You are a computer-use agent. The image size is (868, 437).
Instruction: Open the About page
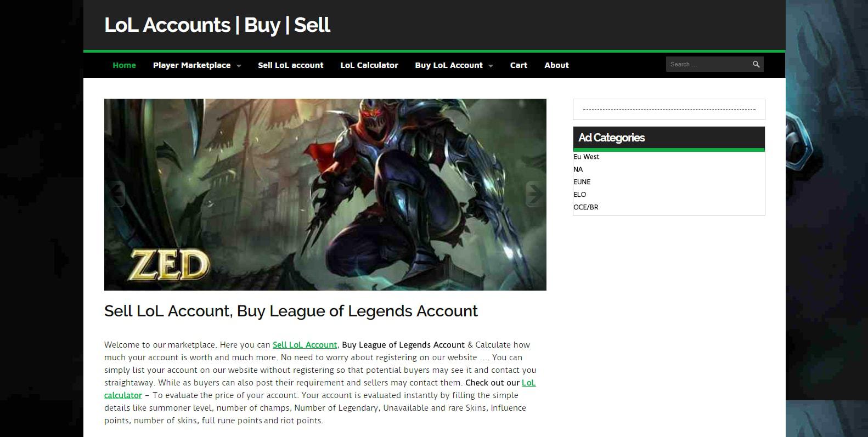556,65
